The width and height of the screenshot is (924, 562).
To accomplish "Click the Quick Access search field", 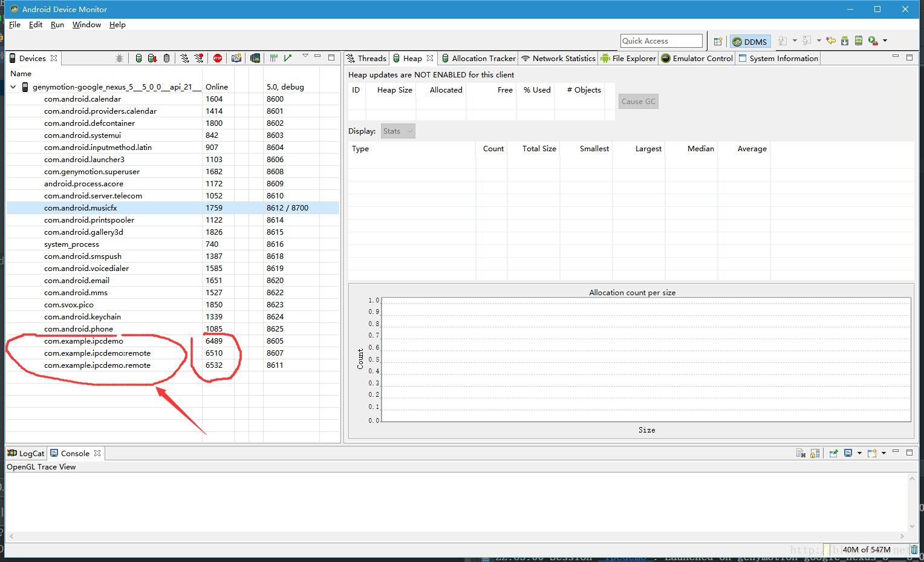I will [x=661, y=41].
